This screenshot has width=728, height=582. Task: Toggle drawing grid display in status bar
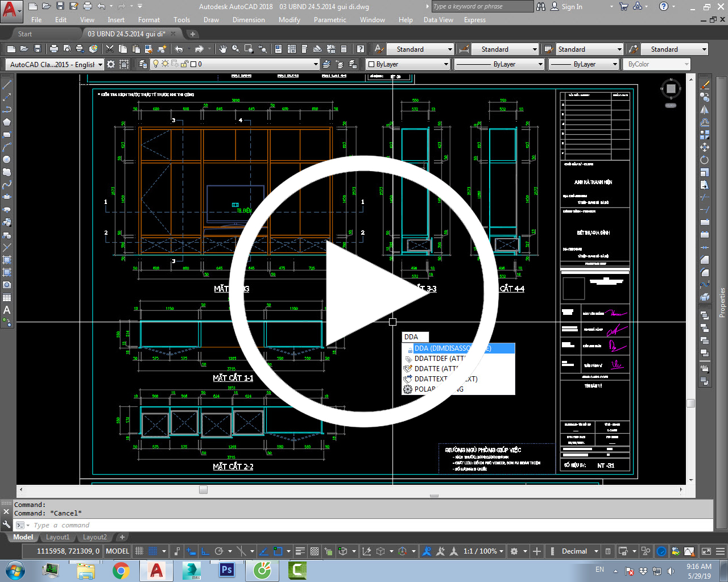pos(139,551)
